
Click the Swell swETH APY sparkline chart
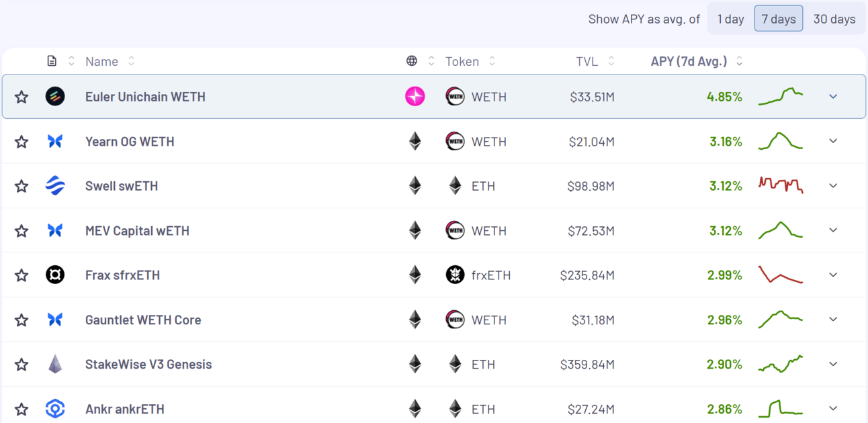(781, 185)
